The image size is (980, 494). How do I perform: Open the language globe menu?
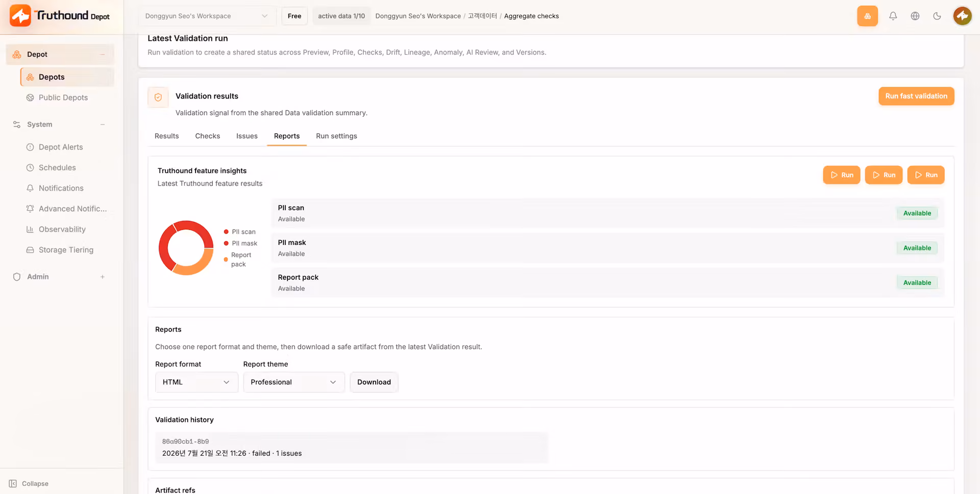[915, 16]
